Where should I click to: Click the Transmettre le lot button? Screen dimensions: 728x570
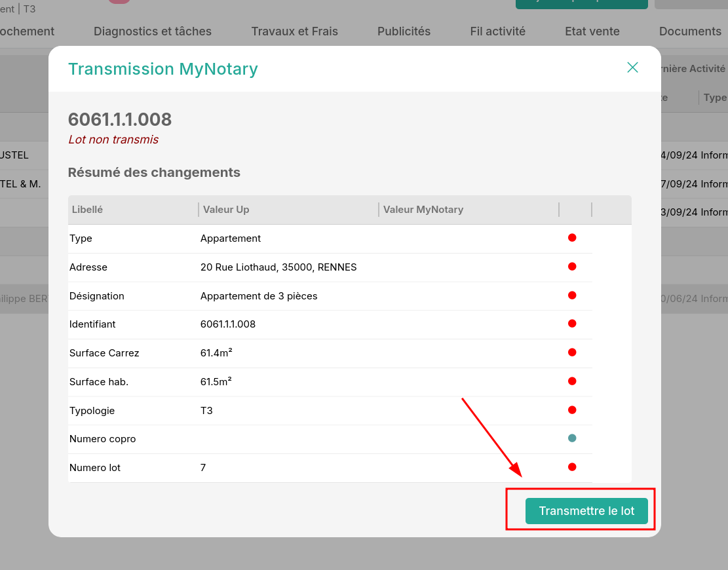tap(586, 510)
